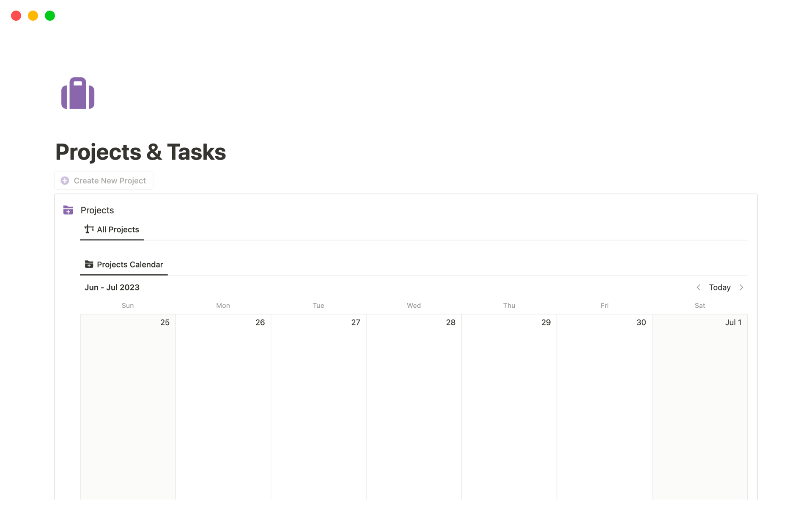Click the yellow minimize traffic-light button
Screen dimensions: 812x508
[x=33, y=15]
